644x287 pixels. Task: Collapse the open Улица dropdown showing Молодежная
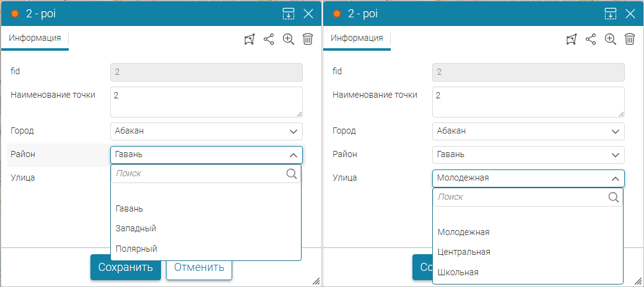[528, 178]
